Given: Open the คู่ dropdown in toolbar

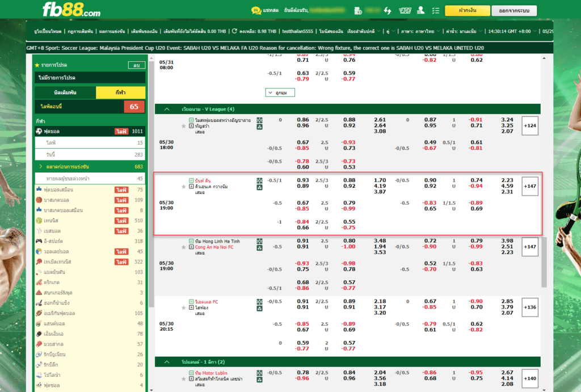Looking at the screenshot, I should (390, 32).
